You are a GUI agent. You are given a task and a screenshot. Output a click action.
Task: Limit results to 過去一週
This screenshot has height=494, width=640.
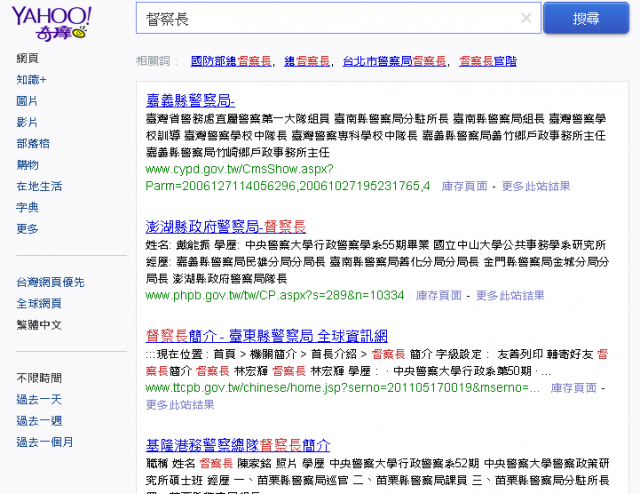tap(39, 421)
